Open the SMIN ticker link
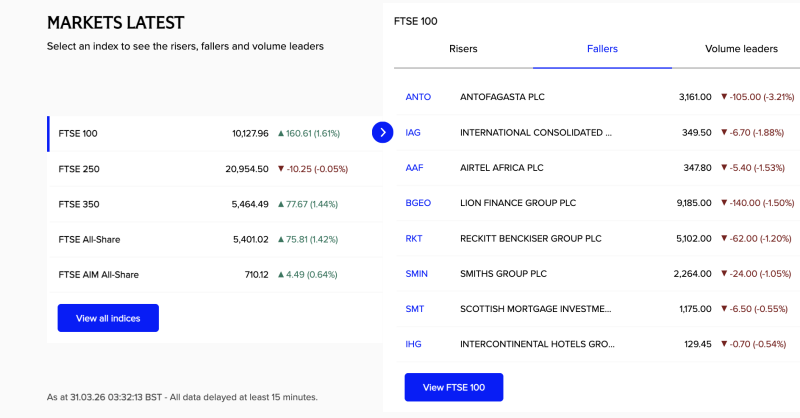This screenshot has height=418, width=800. click(417, 274)
